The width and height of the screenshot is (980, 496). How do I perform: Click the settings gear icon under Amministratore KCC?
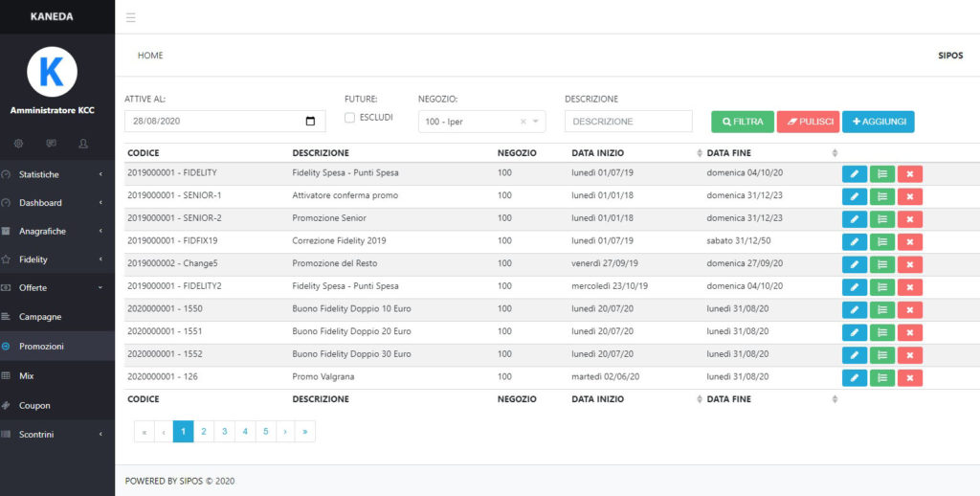pos(18,144)
